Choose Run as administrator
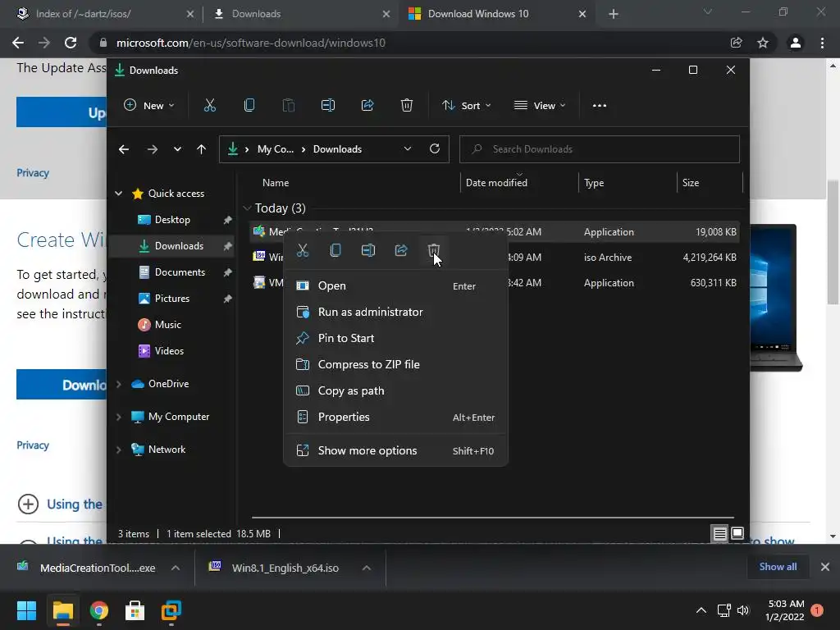The height and width of the screenshot is (630, 840). [x=395, y=313]
